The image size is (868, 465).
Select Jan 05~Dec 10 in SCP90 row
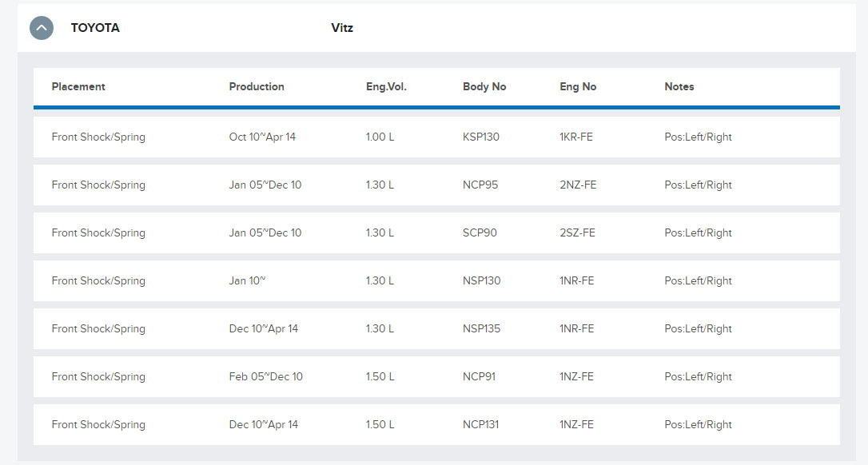coord(265,233)
